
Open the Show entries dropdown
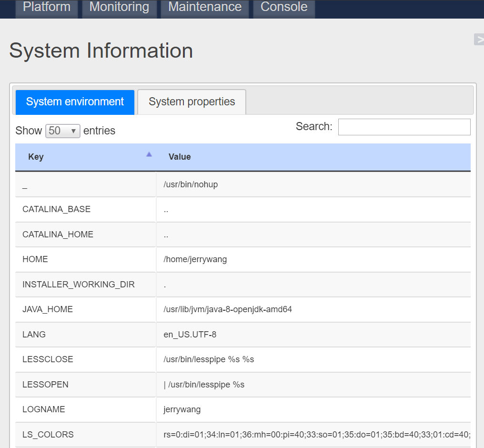[62, 130]
